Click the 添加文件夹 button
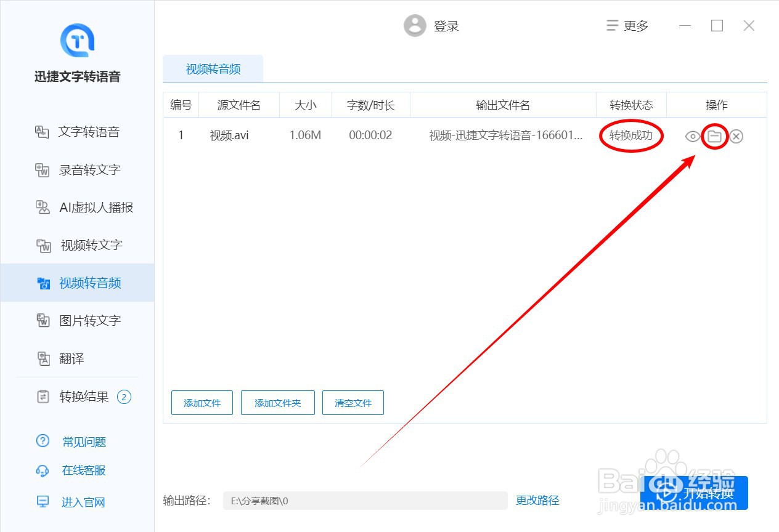Screen dimensions: 779x532 pos(278,403)
